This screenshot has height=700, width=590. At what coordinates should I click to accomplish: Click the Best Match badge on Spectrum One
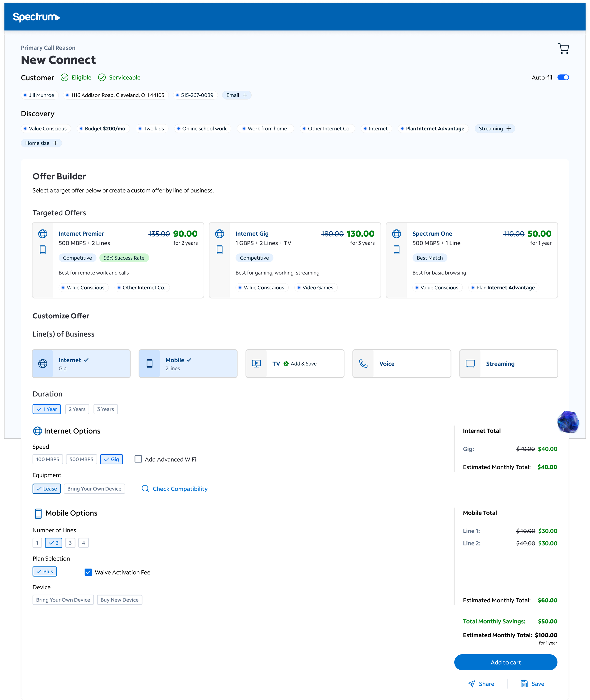430,258
